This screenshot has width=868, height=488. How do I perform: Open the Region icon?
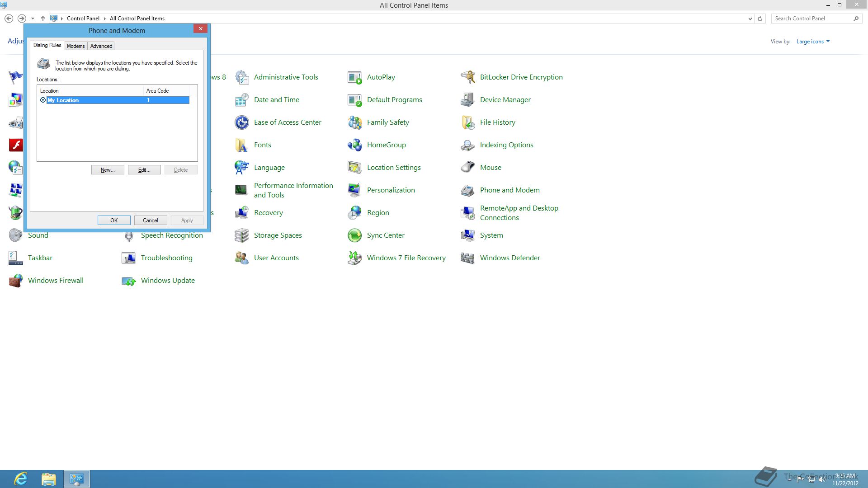pos(355,213)
